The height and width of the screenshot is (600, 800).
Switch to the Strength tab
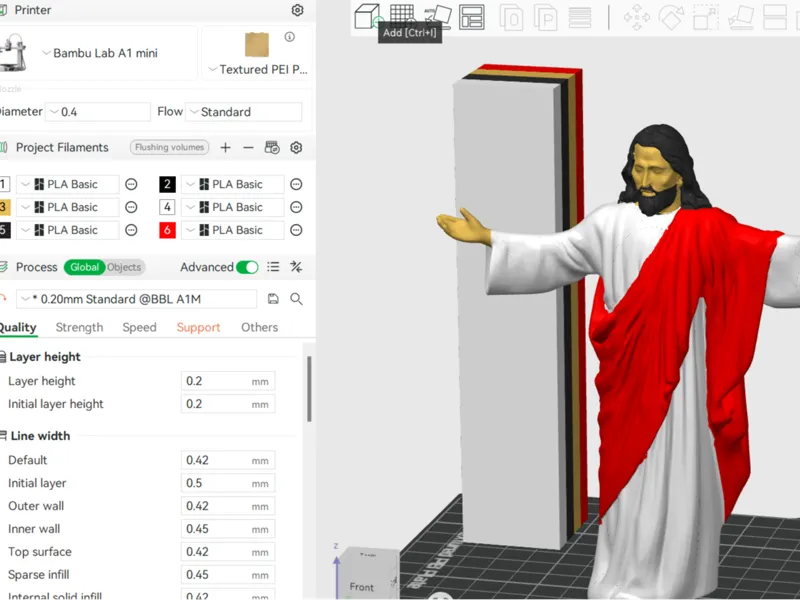click(x=79, y=327)
